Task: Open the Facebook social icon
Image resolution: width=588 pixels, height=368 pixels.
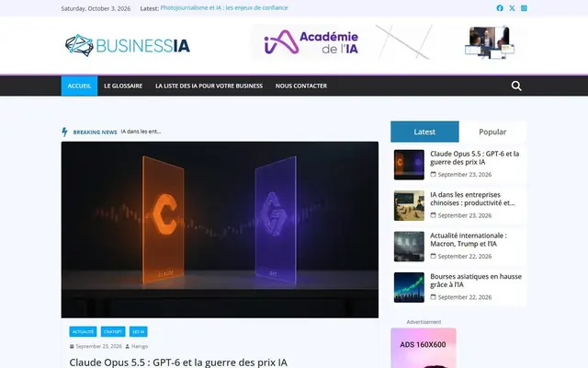Action: pyautogui.click(x=500, y=8)
